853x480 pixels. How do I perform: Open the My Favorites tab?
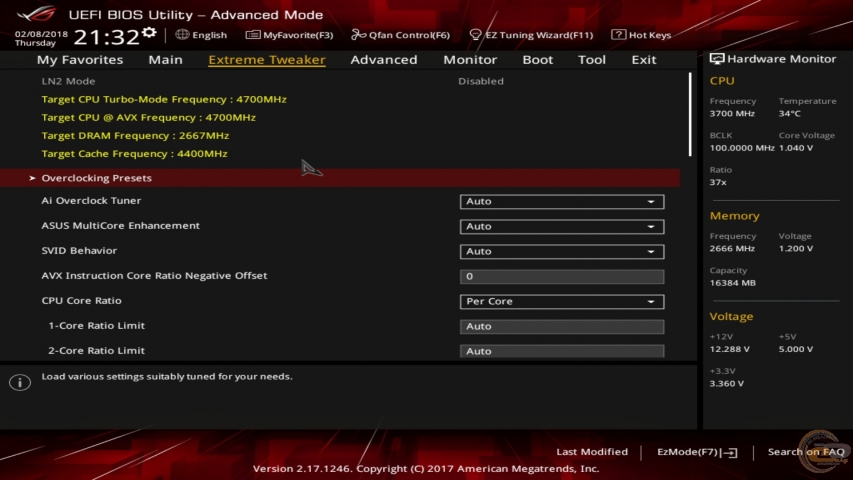pyautogui.click(x=80, y=59)
